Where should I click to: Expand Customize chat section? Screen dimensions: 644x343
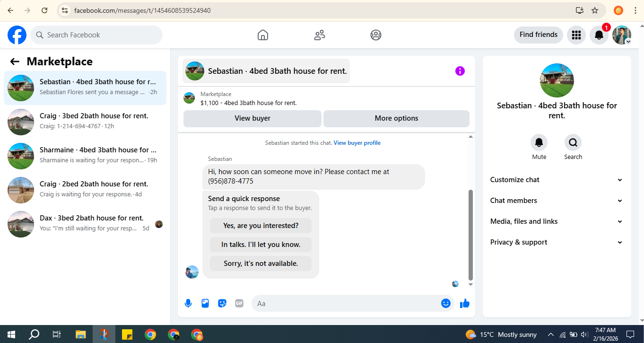click(x=557, y=180)
